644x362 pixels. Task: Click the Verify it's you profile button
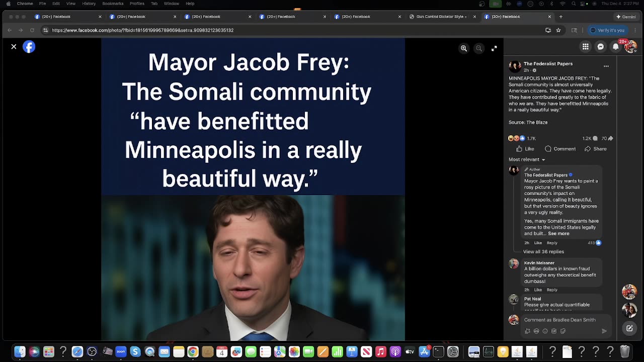(x=607, y=30)
